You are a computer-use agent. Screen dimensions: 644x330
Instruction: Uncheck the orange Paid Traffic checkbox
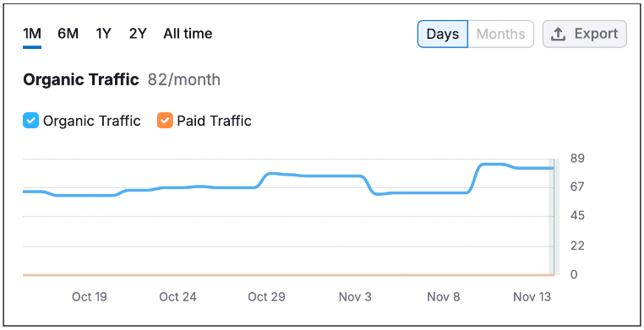(165, 121)
